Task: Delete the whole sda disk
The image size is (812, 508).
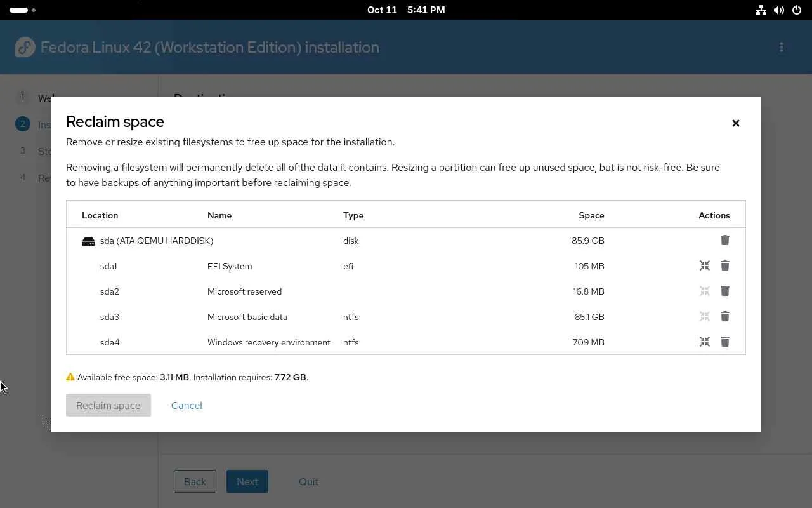Action: 725,240
